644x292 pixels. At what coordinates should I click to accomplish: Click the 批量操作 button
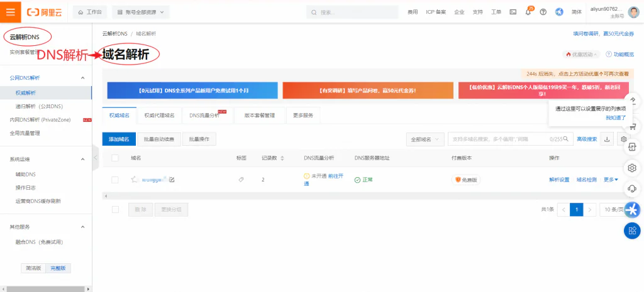point(199,139)
